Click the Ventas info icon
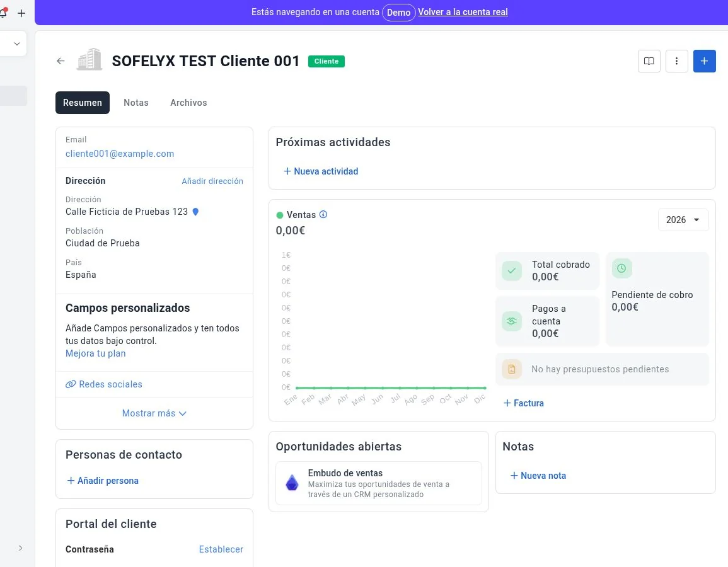Screen dimensions: 728x567 [x=323, y=214]
